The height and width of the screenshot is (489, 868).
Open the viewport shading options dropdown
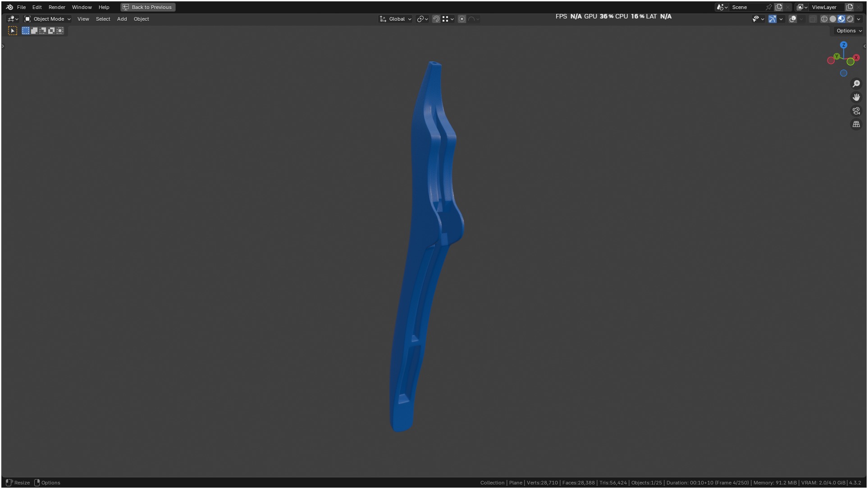(x=859, y=19)
